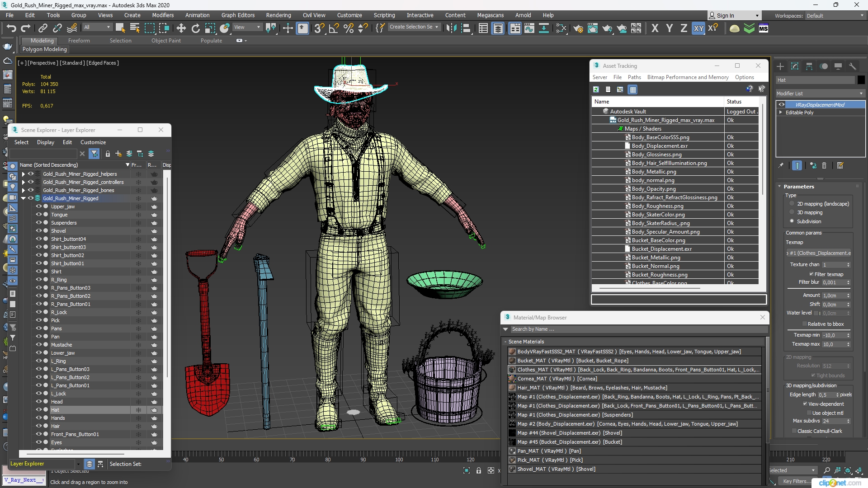The height and width of the screenshot is (488, 868).
Task: Open the Graph Editors menu
Action: pyautogui.click(x=238, y=15)
